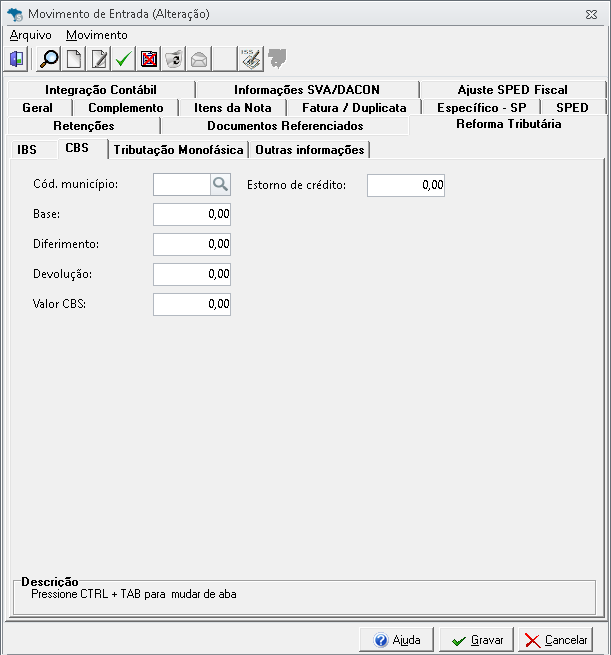The image size is (611, 655).
Task: Click the exit door icon in toolbar
Action: pyautogui.click(x=17, y=59)
